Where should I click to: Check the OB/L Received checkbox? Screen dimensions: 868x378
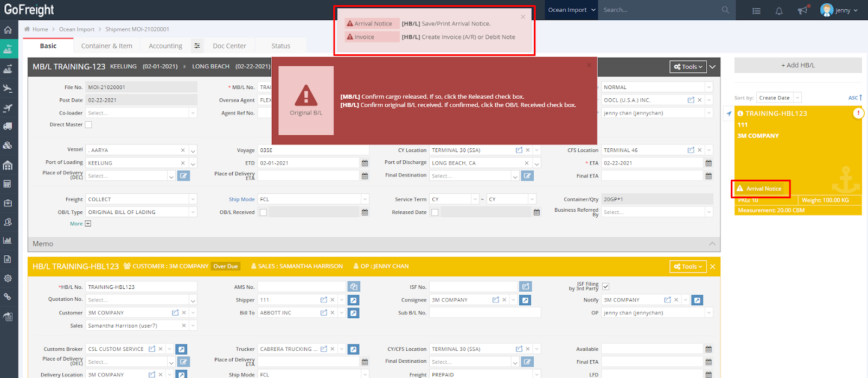pyautogui.click(x=263, y=212)
